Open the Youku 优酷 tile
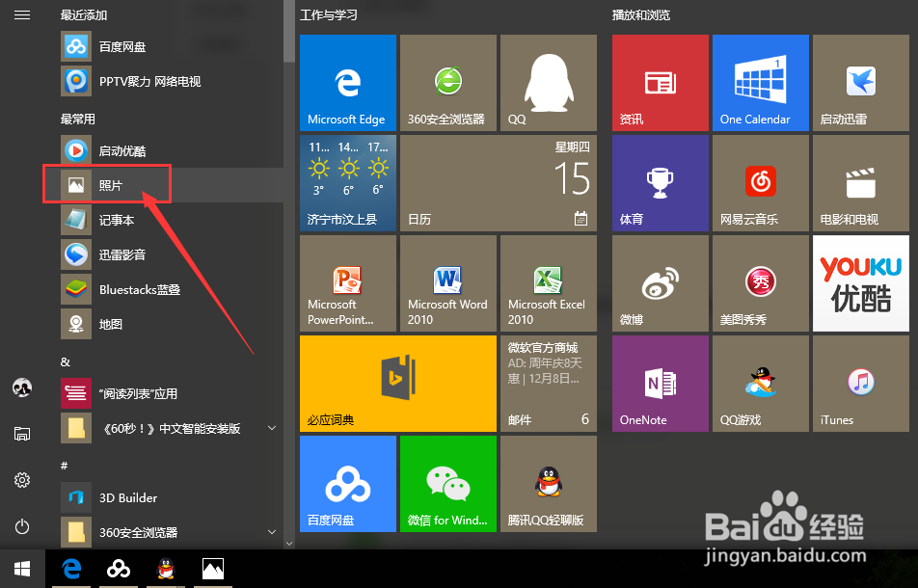This screenshot has height=588, width=918. click(860, 283)
